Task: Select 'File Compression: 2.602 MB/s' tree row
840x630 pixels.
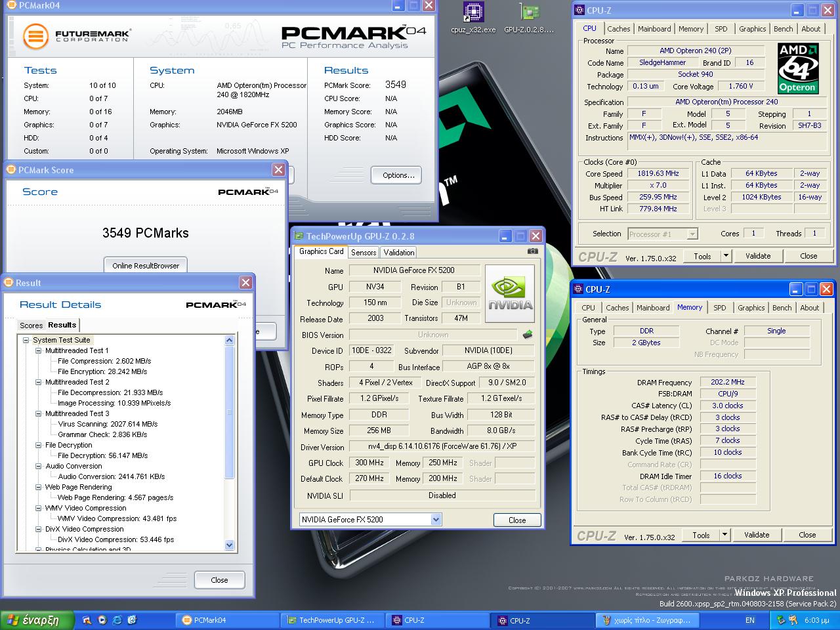Action: 104,361
